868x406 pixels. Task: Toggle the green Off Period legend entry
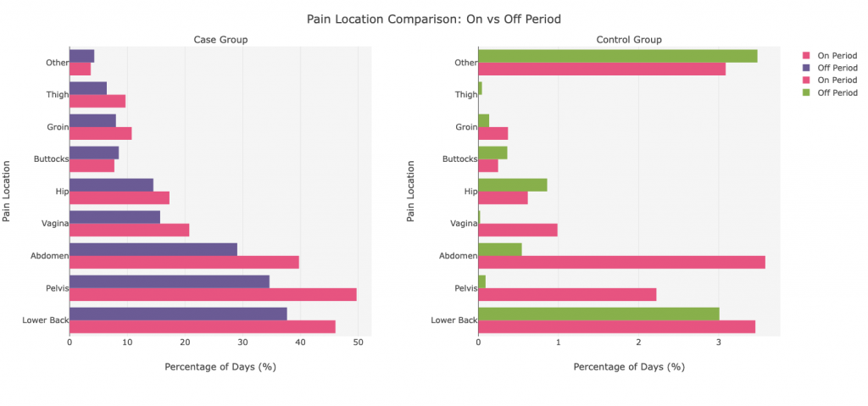(837, 93)
